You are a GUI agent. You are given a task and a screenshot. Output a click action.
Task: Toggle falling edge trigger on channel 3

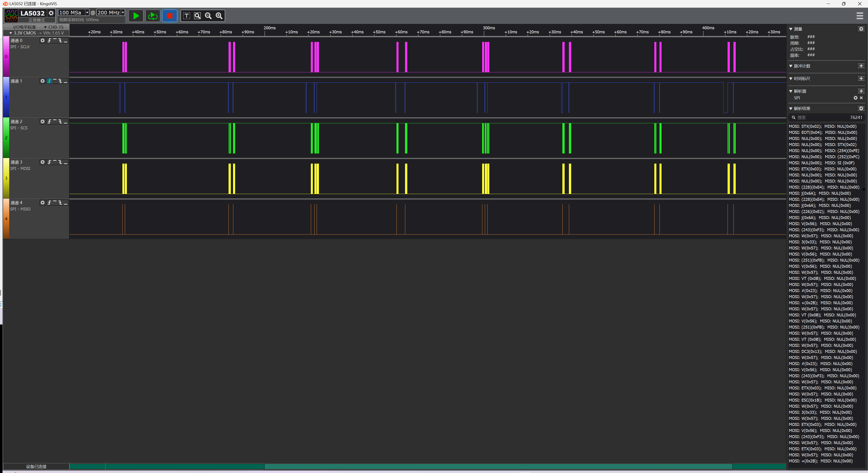point(60,162)
